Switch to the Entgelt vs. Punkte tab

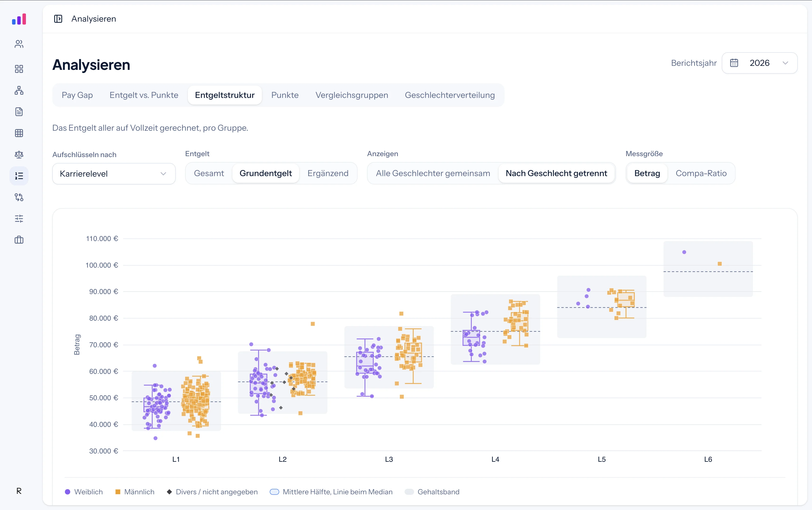(x=144, y=95)
